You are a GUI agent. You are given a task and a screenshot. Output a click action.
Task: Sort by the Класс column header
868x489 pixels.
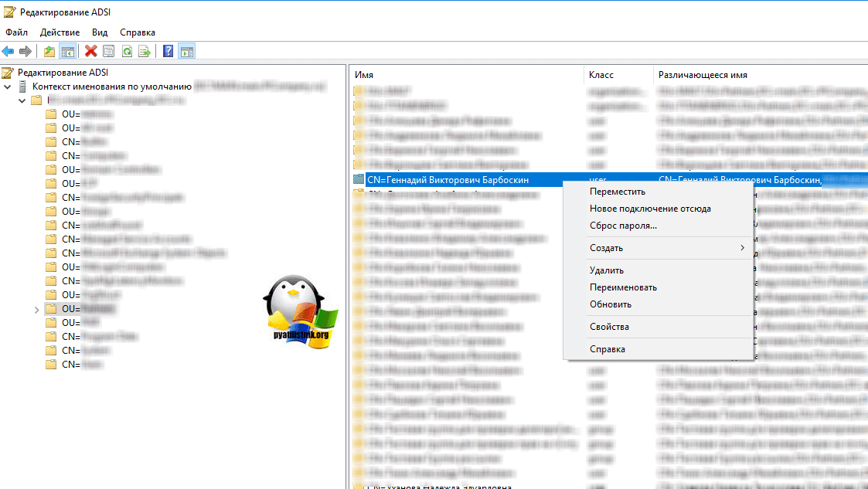pos(601,75)
